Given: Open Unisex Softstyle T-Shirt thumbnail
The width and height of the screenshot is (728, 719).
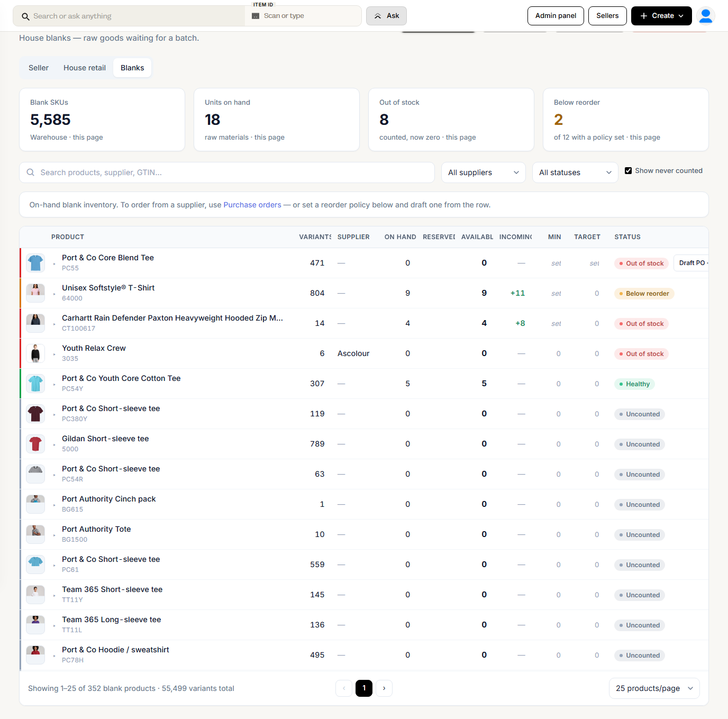Looking at the screenshot, I should point(35,293).
